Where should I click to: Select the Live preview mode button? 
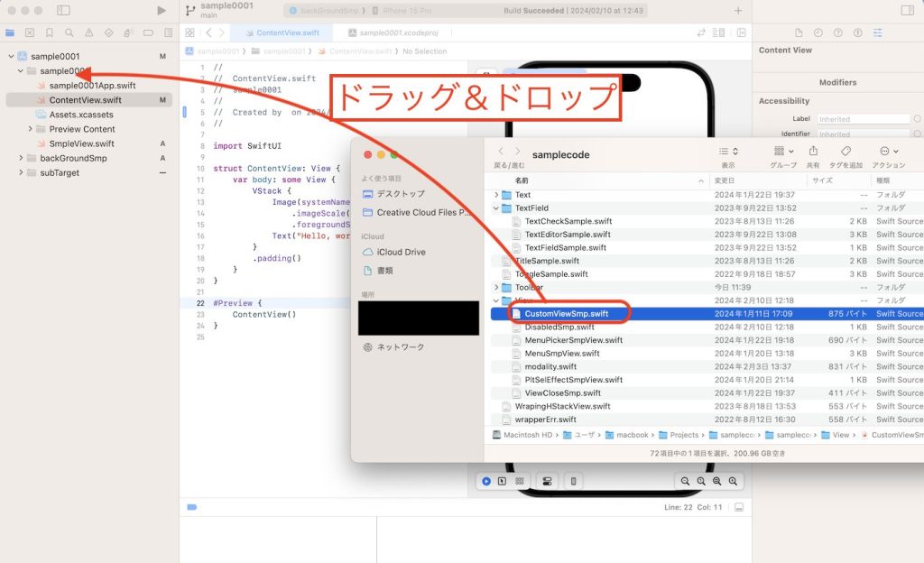[x=486, y=481]
